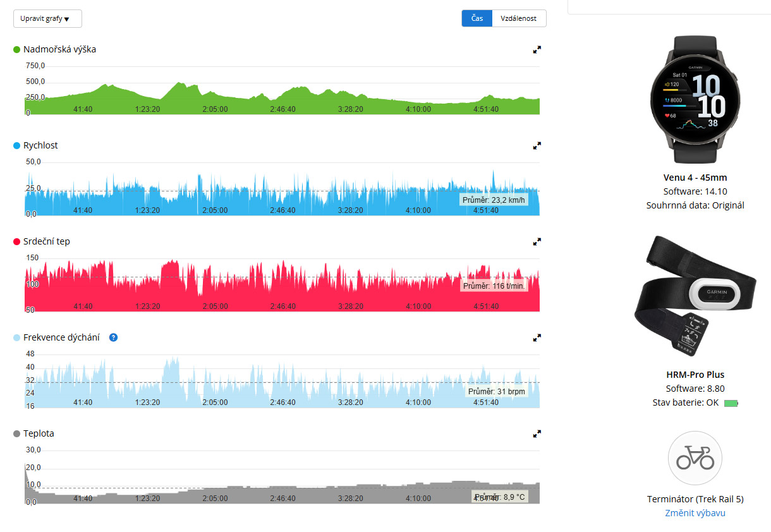Expand the Srdeční tep chart to fullscreen
This screenshot has height=532, width=771.
click(x=537, y=241)
